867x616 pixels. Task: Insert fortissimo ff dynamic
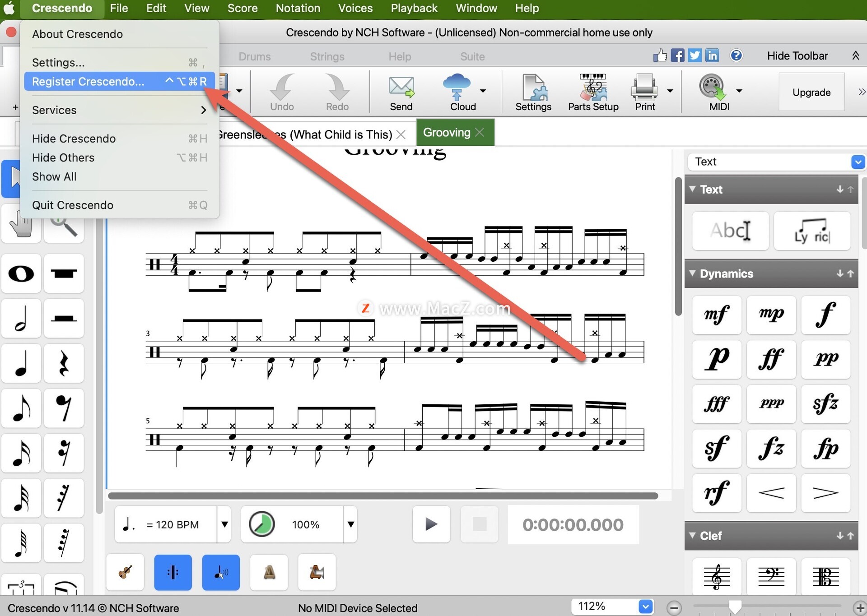click(771, 359)
